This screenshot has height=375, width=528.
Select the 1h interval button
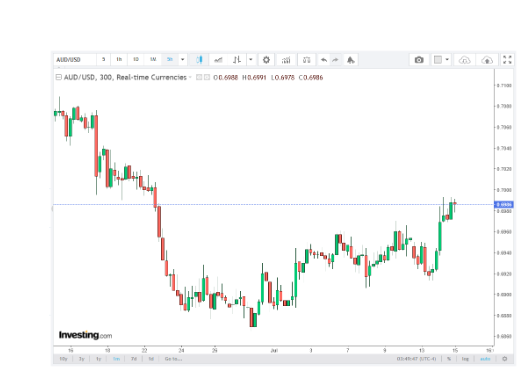click(119, 60)
